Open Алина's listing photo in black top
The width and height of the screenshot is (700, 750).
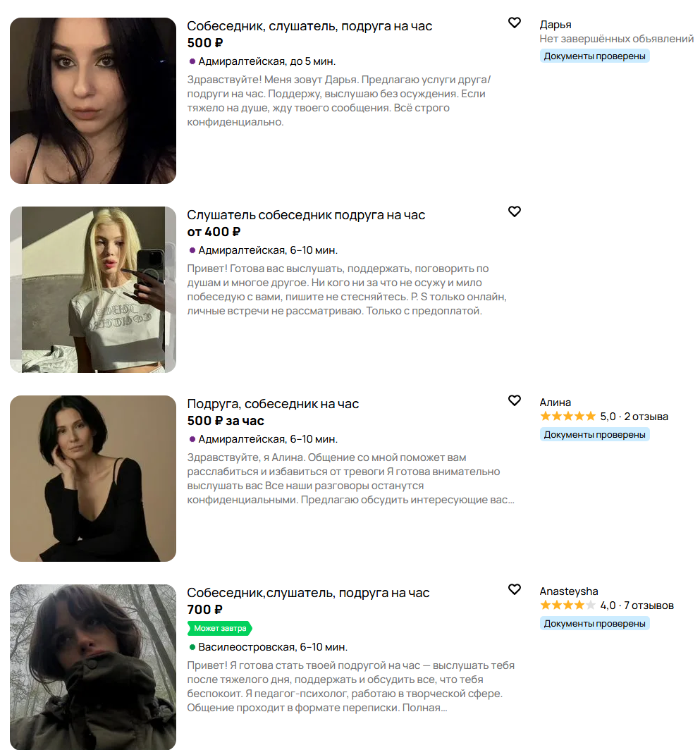pos(93,479)
